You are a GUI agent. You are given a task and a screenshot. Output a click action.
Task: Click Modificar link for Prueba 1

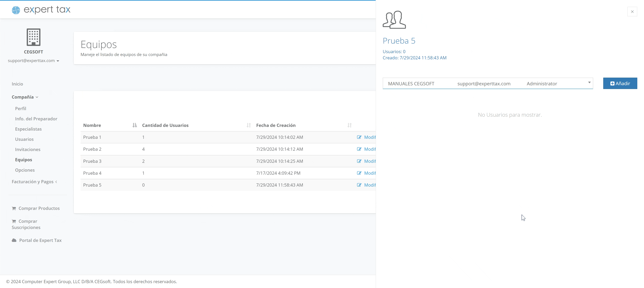click(x=370, y=137)
